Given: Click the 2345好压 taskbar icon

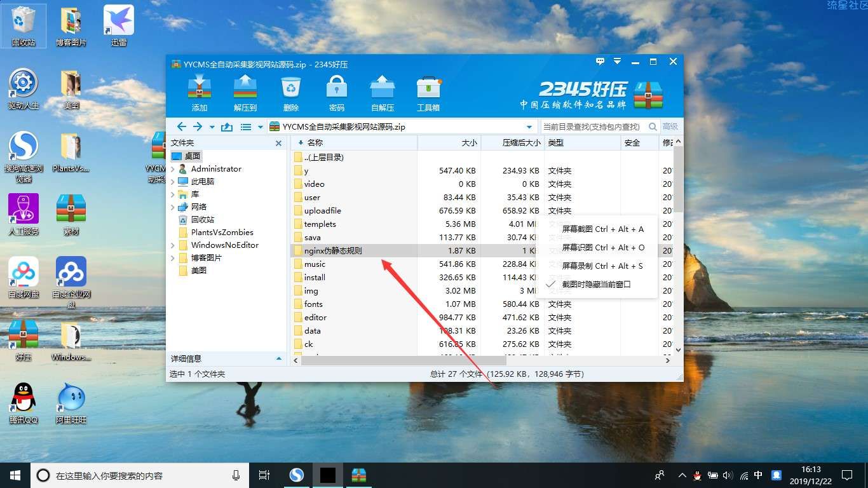Looking at the screenshot, I should (359, 475).
